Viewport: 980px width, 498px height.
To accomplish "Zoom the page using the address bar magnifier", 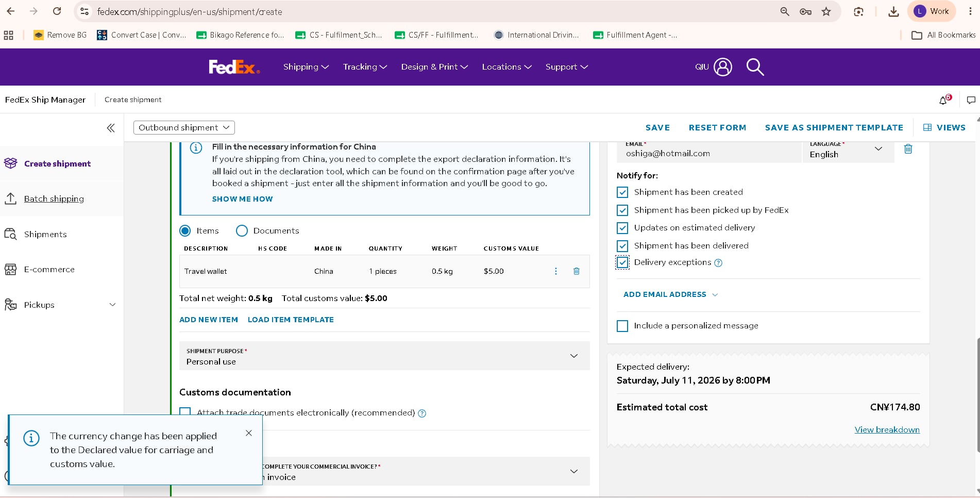I will 785,11.
